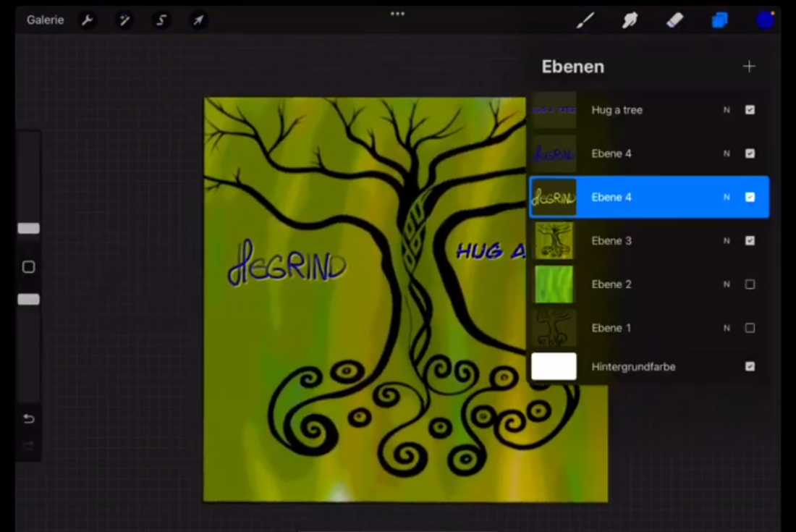This screenshot has width=796, height=532.
Task: Select the Smudge tool
Action: (630, 20)
